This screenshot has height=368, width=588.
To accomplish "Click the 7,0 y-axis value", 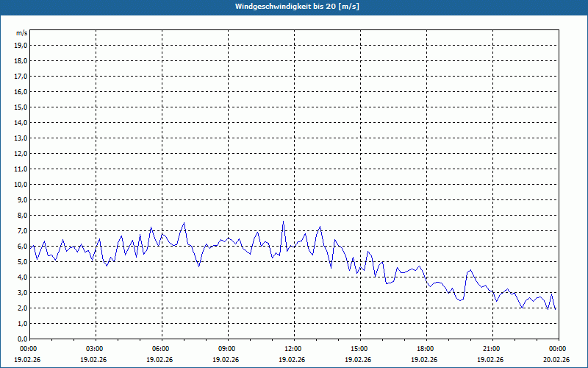I will [x=21, y=230].
